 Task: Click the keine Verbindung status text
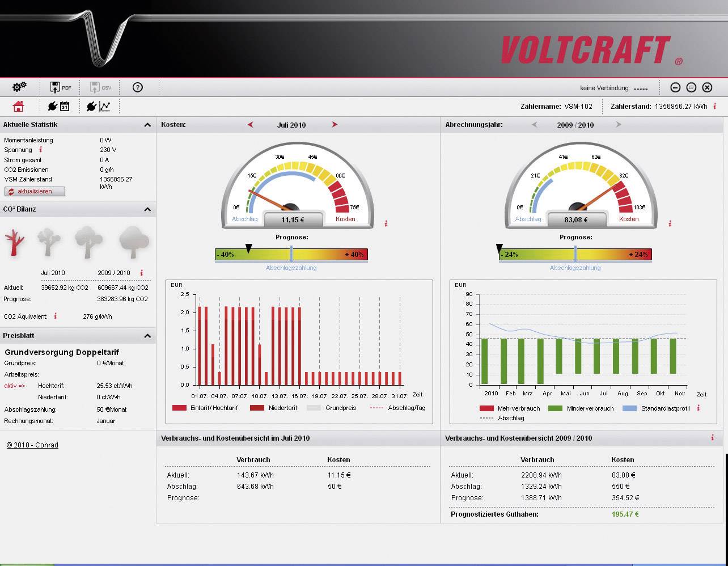(x=604, y=88)
